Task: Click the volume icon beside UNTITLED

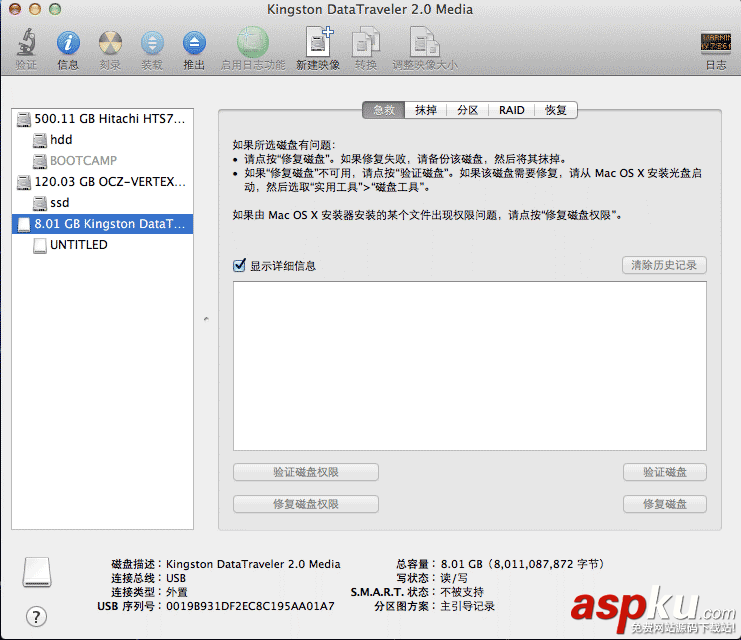Action: point(40,246)
